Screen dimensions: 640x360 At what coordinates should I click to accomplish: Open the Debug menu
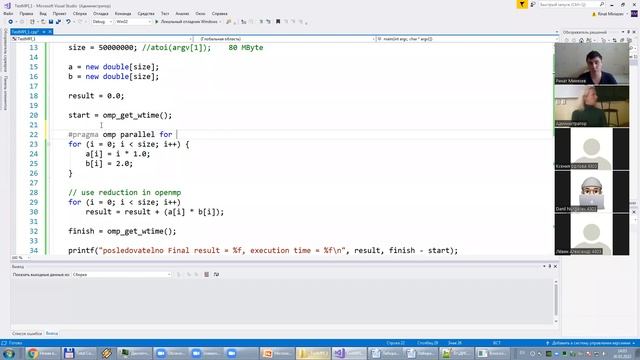(x=101, y=13)
